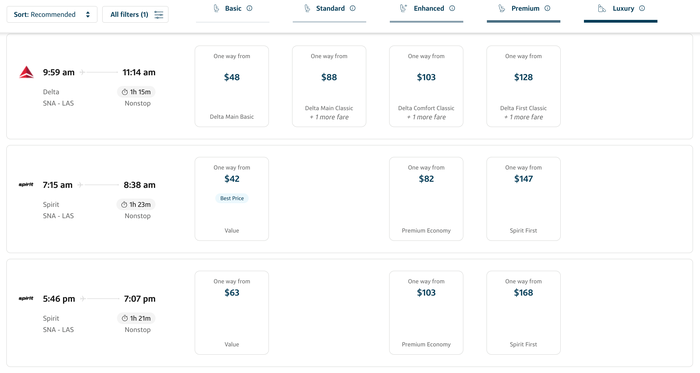Click the 1h 21m duration badge
The height and width of the screenshot is (373, 700).
click(x=137, y=318)
